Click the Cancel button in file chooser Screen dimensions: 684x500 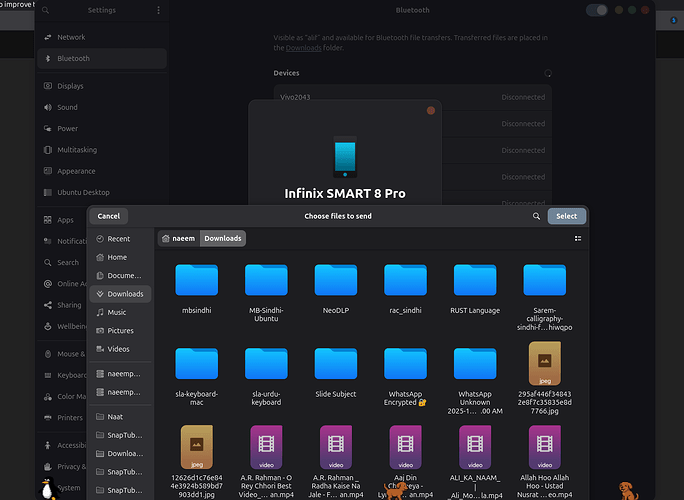click(109, 216)
